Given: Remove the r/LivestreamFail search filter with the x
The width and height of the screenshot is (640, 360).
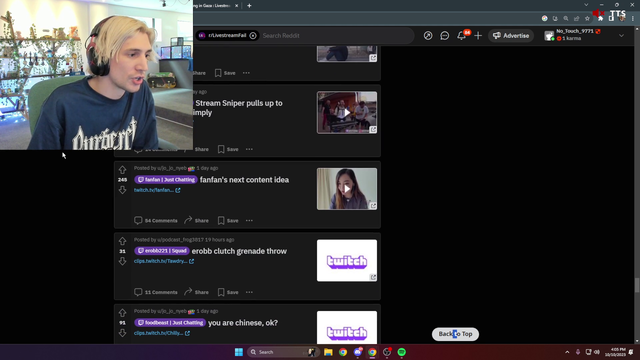Looking at the screenshot, I should (x=253, y=36).
